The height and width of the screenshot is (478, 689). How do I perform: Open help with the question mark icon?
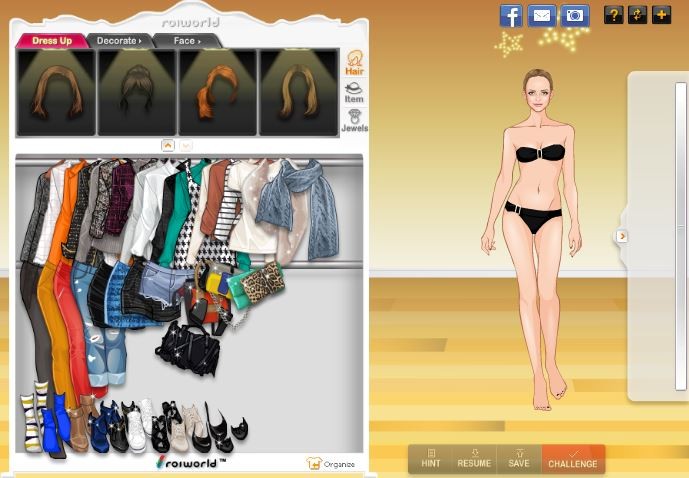click(614, 15)
